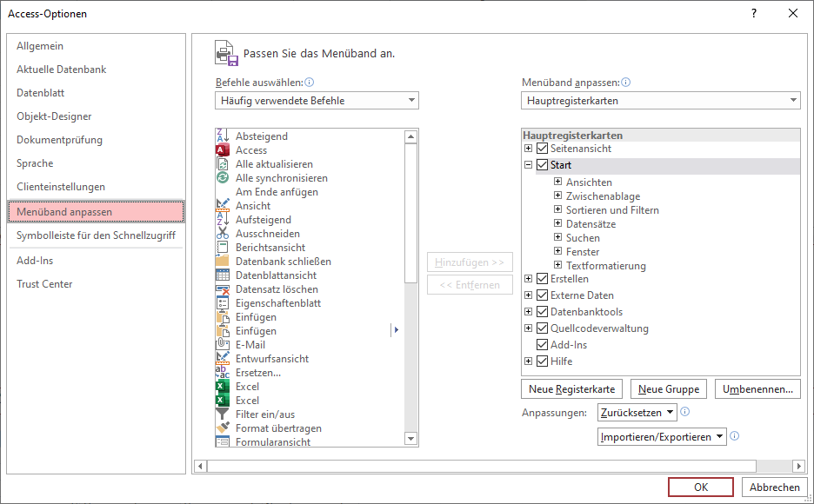This screenshot has width=814, height=504.
Task: Disable the Datenbanktools checkbox
Action: [543, 312]
